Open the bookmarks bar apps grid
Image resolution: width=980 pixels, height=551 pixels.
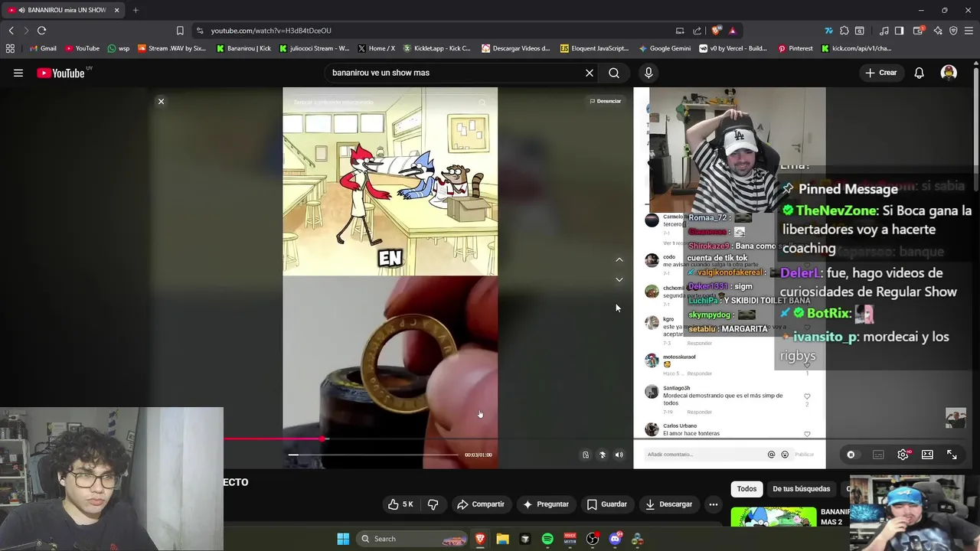(x=10, y=48)
